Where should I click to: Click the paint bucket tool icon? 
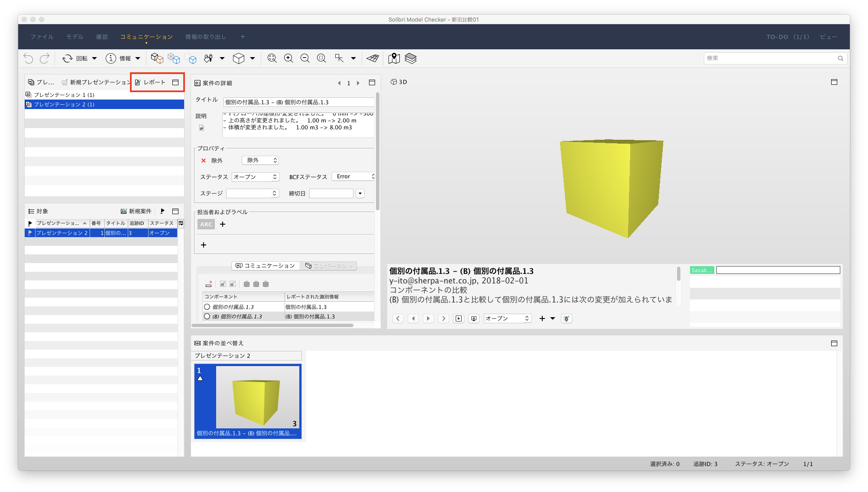208,58
